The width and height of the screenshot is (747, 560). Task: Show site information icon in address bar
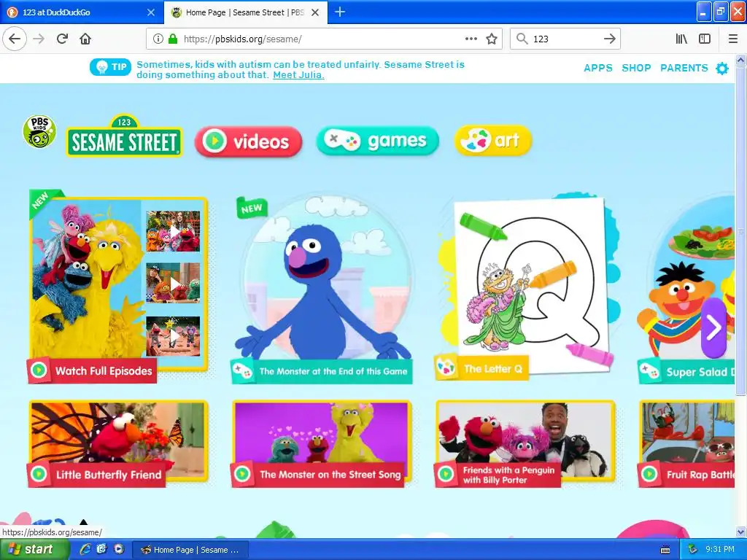158,39
